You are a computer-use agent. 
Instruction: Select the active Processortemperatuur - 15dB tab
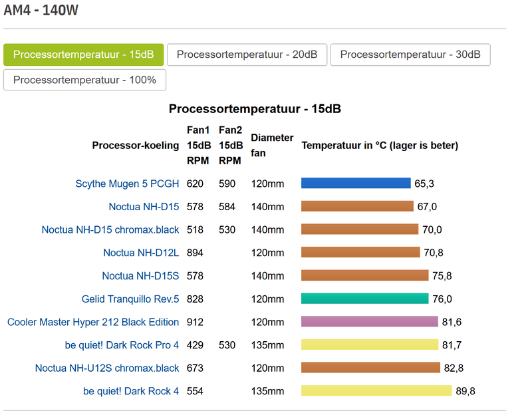point(83,55)
